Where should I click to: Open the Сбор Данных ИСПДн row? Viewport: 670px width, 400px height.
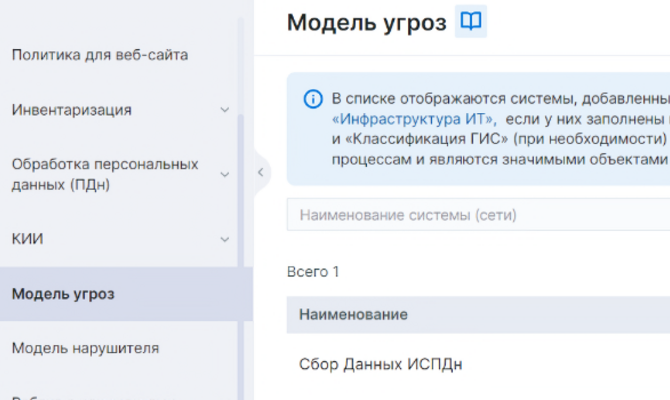[380, 364]
